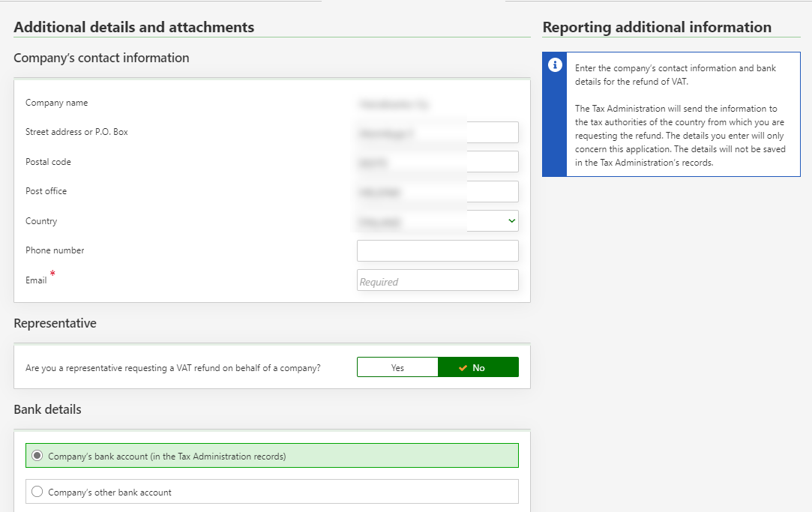The width and height of the screenshot is (812, 512).
Task: Click the Post office input field
Action: click(x=437, y=192)
